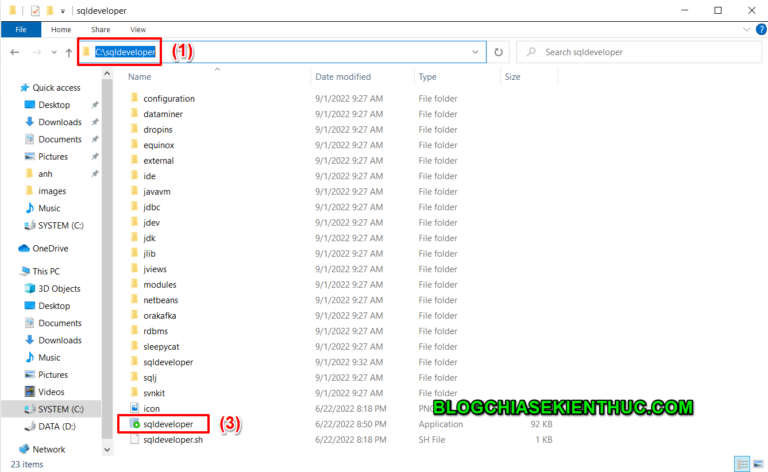Image resolution: width=768 pixels, height=472 pixels.
Task: Click the Back navigation arrow
Action: pos(15,52)
